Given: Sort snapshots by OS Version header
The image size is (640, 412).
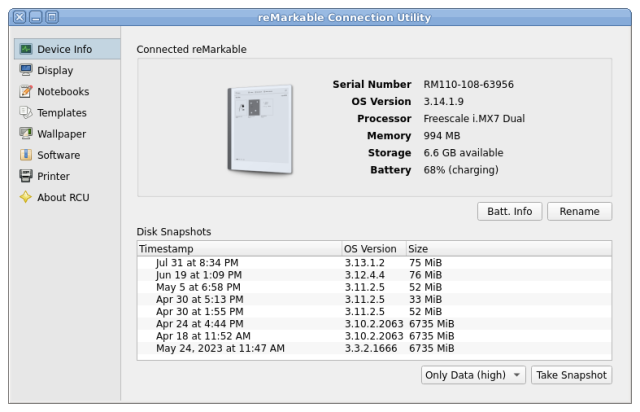Looking at the screenshot, I should (371, 248).
